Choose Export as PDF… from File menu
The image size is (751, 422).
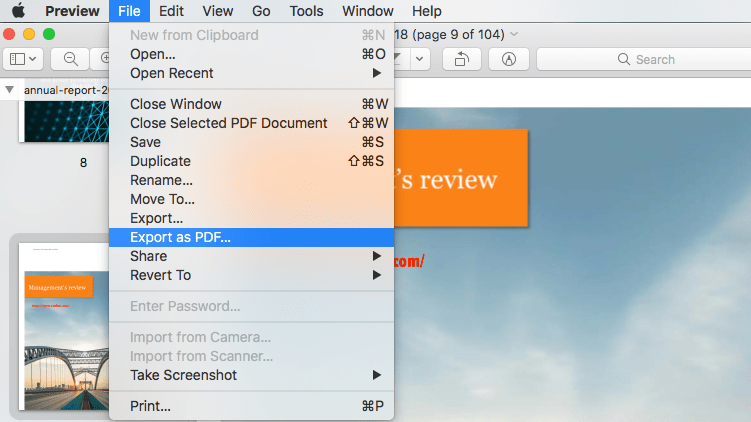(x=180, y=237)
